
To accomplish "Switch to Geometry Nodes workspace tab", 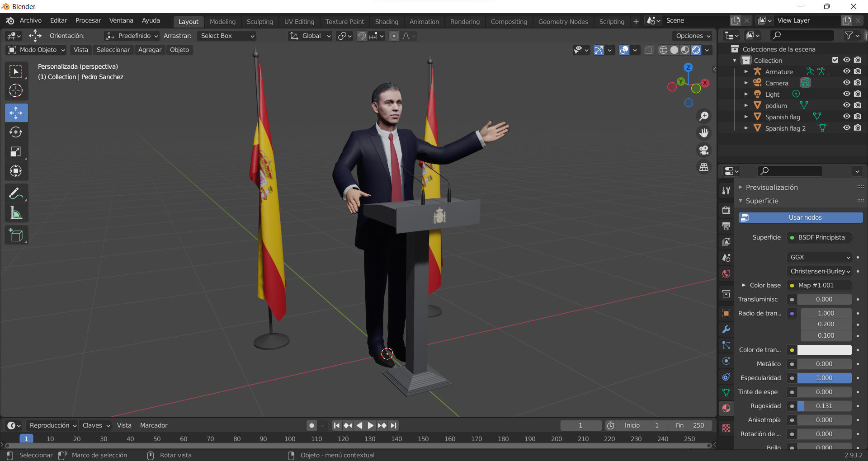I will pos(563,22).
